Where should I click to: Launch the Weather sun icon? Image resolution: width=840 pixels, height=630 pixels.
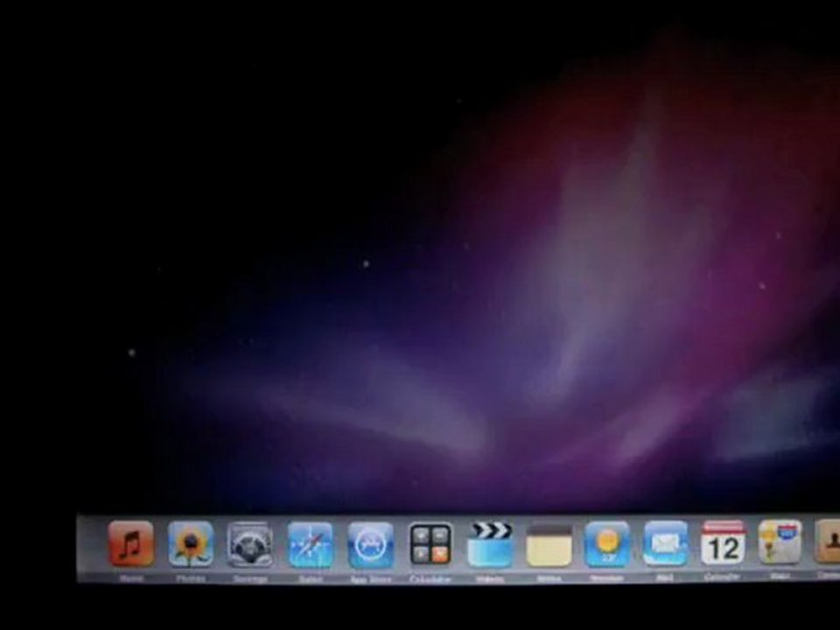point(607,544)
